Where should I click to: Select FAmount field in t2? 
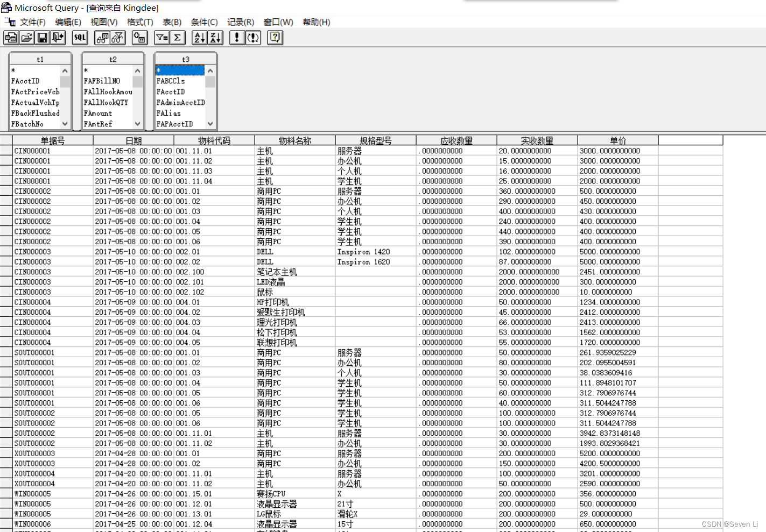pyautogui.click(x=108, y=114)
